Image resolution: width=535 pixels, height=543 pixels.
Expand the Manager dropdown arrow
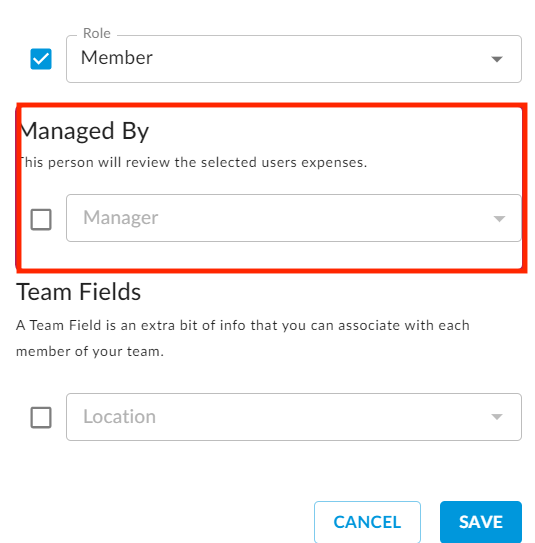[x=499, y=219]
